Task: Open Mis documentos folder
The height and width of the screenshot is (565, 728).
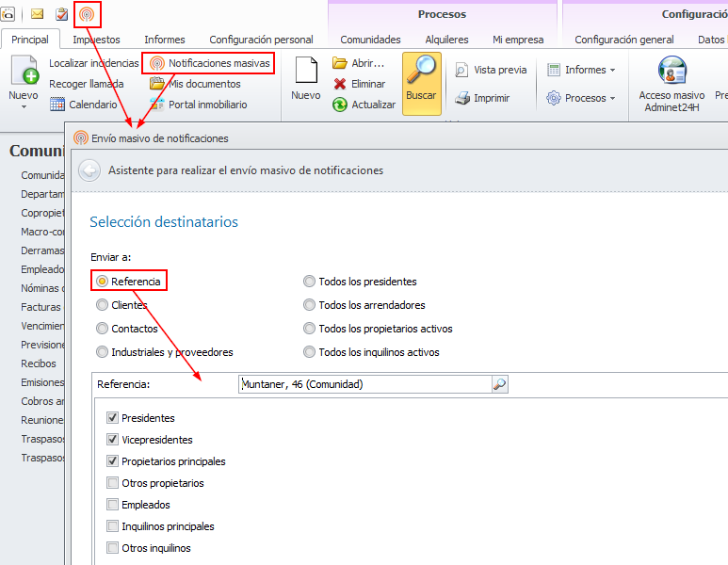Action: pyautogui.click(x=195, y=84)
